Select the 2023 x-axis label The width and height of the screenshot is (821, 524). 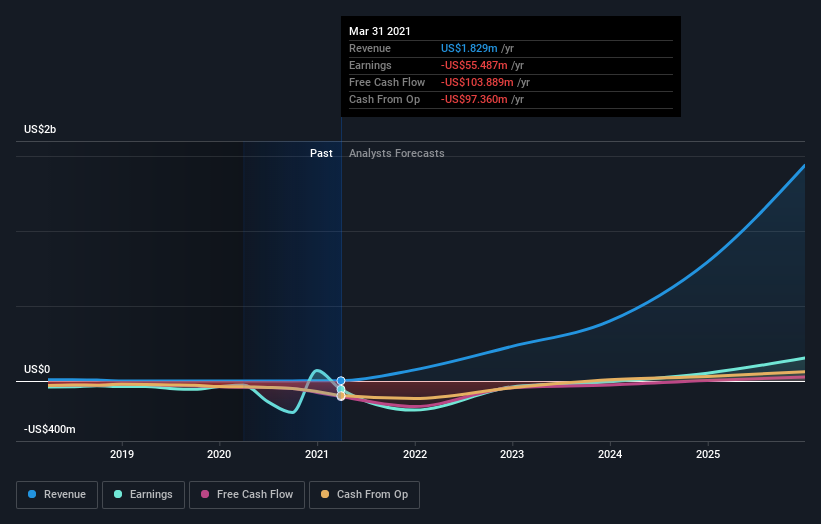coord(512,454)
